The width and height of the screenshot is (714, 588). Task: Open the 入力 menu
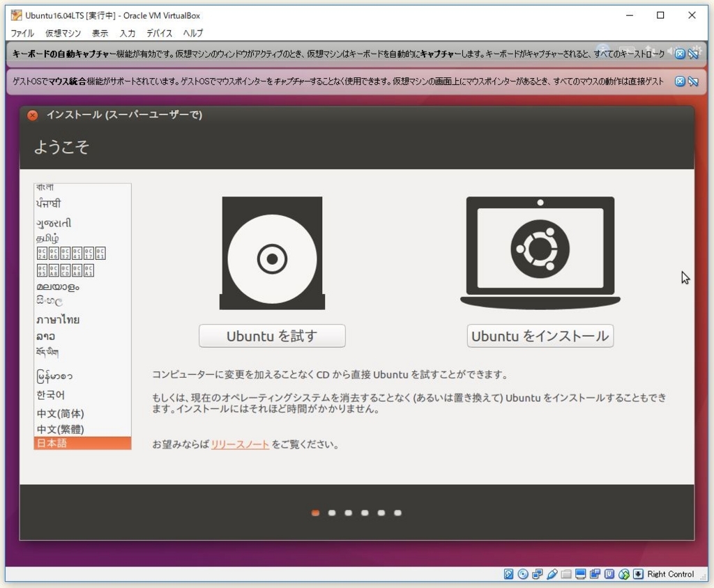127,33
